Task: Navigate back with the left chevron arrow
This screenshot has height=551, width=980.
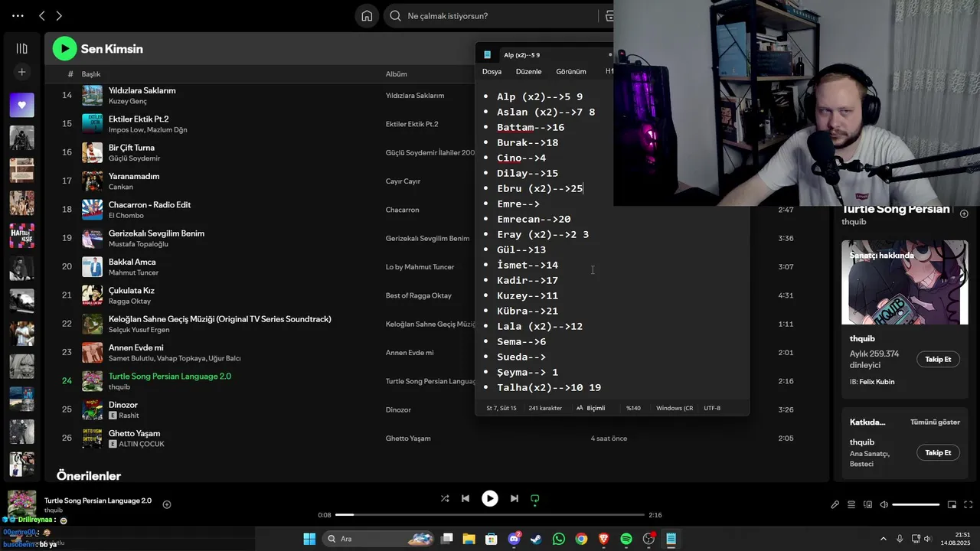Action: (x=42, y=16)
